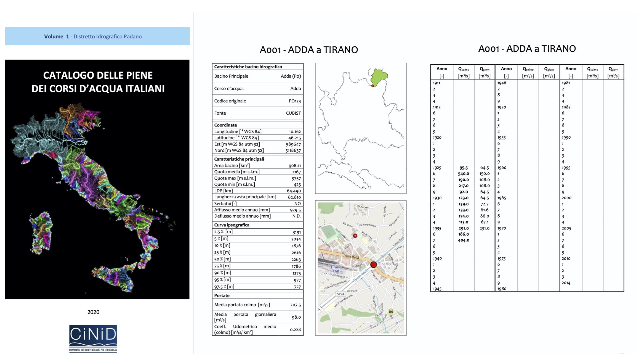The height and width of the screenshot is (354, 644).
Task: Select the latitude value 46.215
Action: pyautogui.click(x=295, y=138)
